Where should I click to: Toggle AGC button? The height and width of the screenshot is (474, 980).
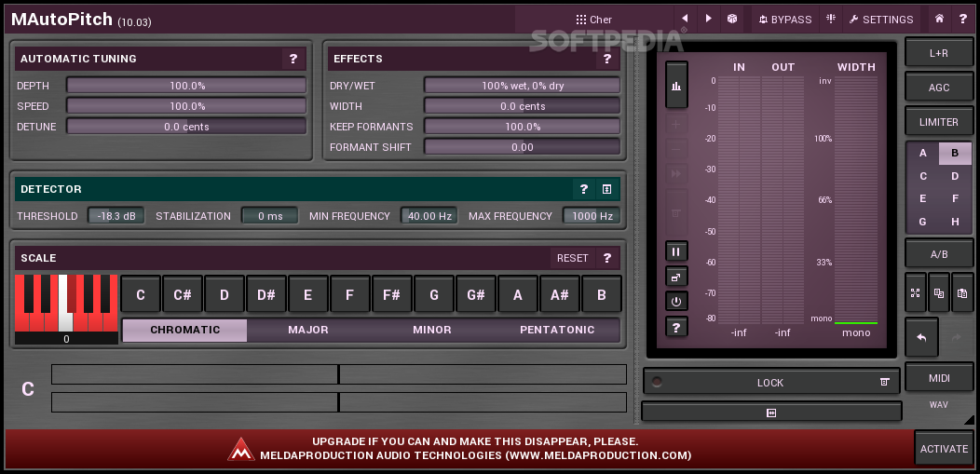pyautogui.click(x=939, y=88)
